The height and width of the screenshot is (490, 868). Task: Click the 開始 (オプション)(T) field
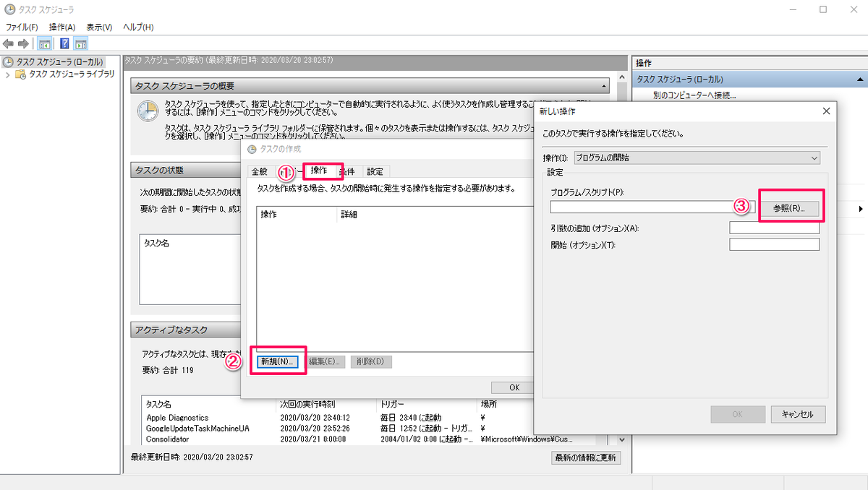[x=775, y=244]
